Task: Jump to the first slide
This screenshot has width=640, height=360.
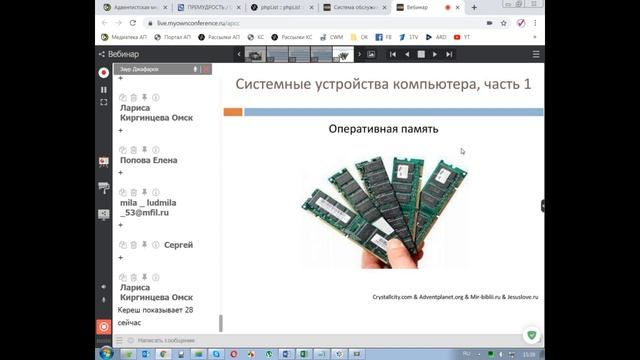Action: pyautogui.click(x=393, y=54)
